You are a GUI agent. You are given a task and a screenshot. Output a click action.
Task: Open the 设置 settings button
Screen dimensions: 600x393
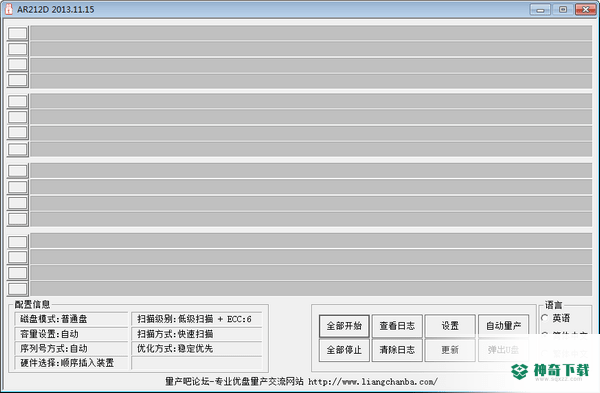450,326
